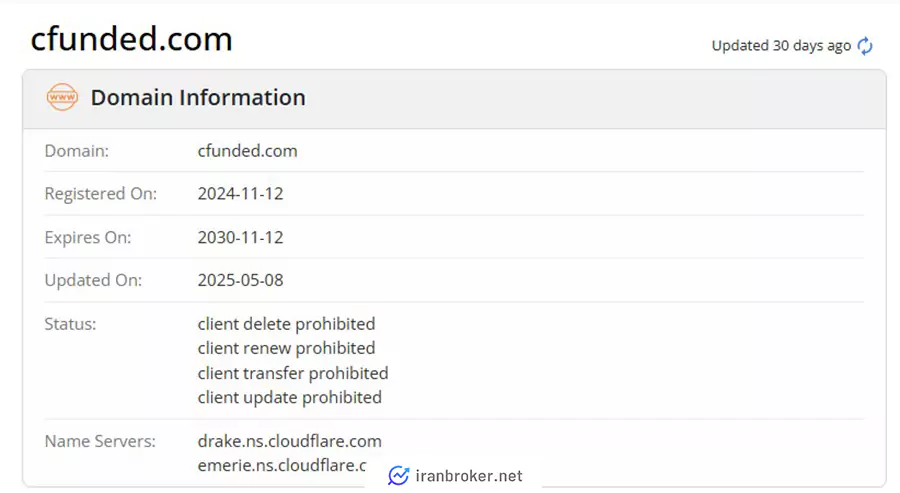Image resolution: width=900 pixels, height=493 pixels.
Task: Click the drake.ns.cloudflare.com name server
Action: tap(289, 441)
